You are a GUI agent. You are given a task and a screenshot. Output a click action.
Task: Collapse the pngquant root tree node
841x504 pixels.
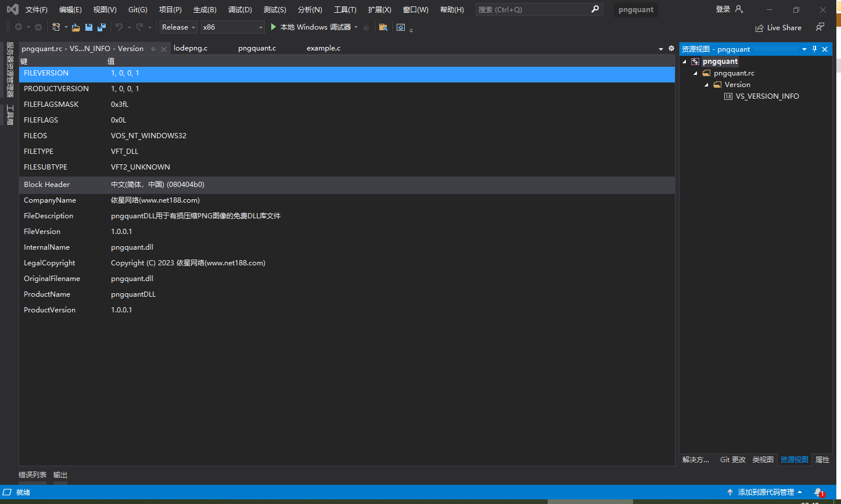tap(684, 62)
